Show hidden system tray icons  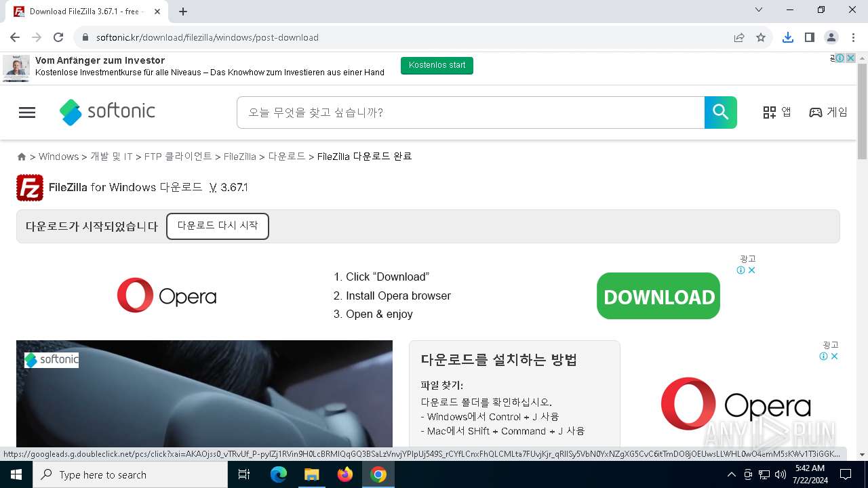(x=731, y=474)
